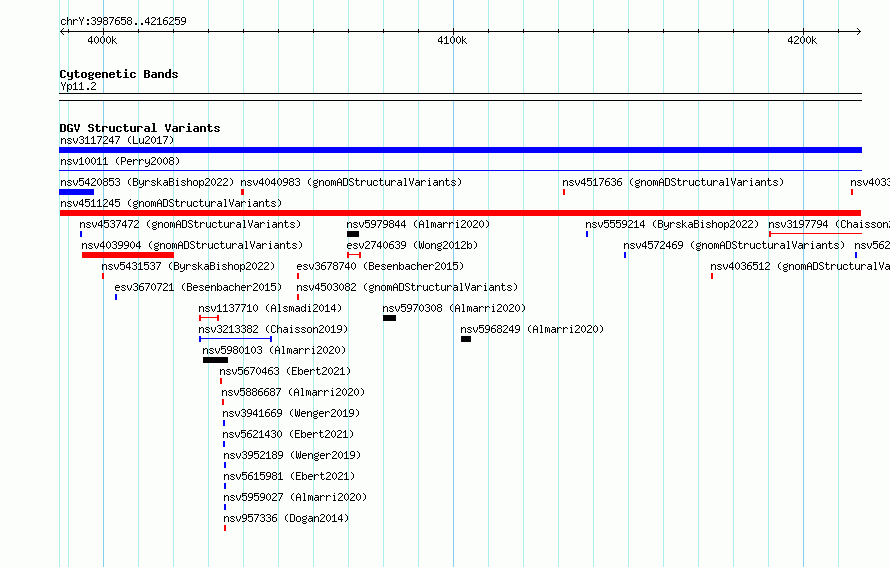
Task: Click nsv3941669 (Wenger2019) label
Action: pos(291,413)
